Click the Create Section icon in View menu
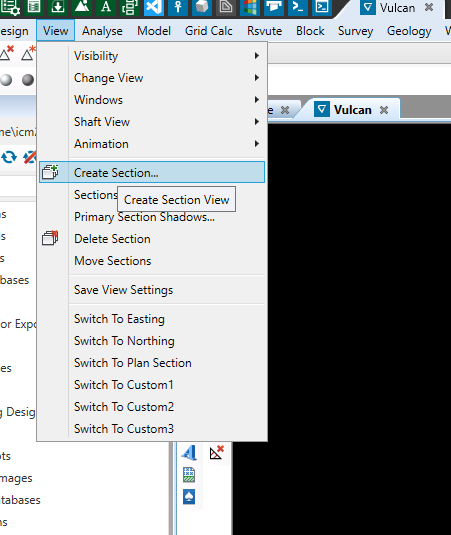Screen dimensions: 451x535 [50, 172]
